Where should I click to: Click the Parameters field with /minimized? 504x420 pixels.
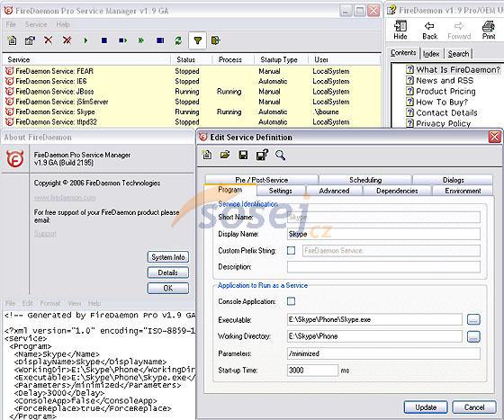pos(383,353)
